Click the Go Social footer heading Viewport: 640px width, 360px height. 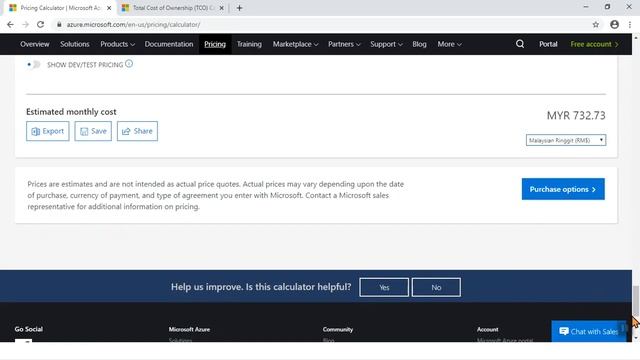tap(29, 329)
